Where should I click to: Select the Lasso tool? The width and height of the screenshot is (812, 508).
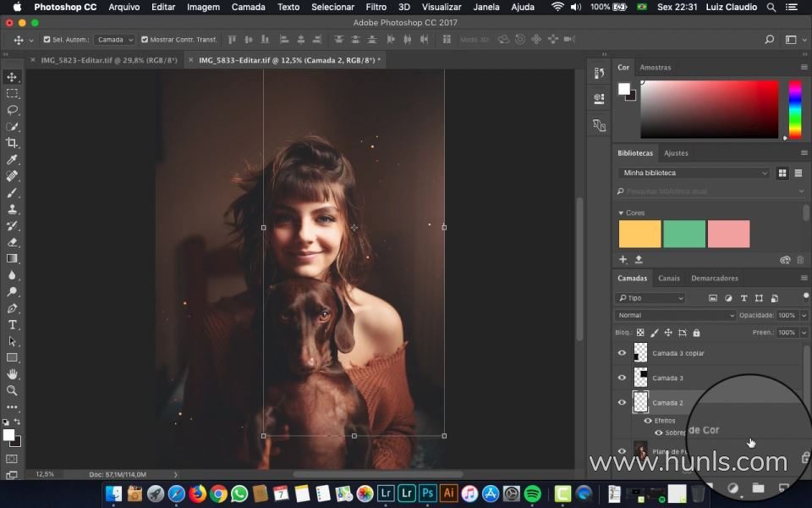[x=12, y=110]
